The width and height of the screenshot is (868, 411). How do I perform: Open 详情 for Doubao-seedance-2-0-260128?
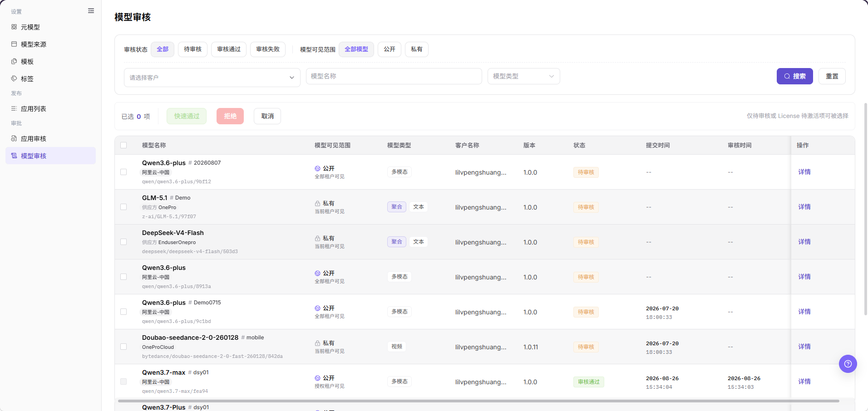click(804, 347)
